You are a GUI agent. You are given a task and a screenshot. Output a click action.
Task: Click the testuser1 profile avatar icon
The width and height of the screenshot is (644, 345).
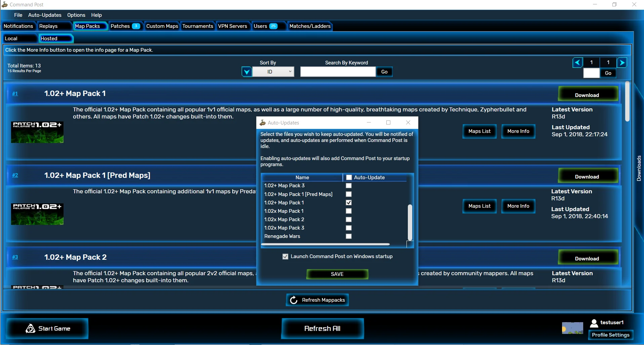(594, 323)
